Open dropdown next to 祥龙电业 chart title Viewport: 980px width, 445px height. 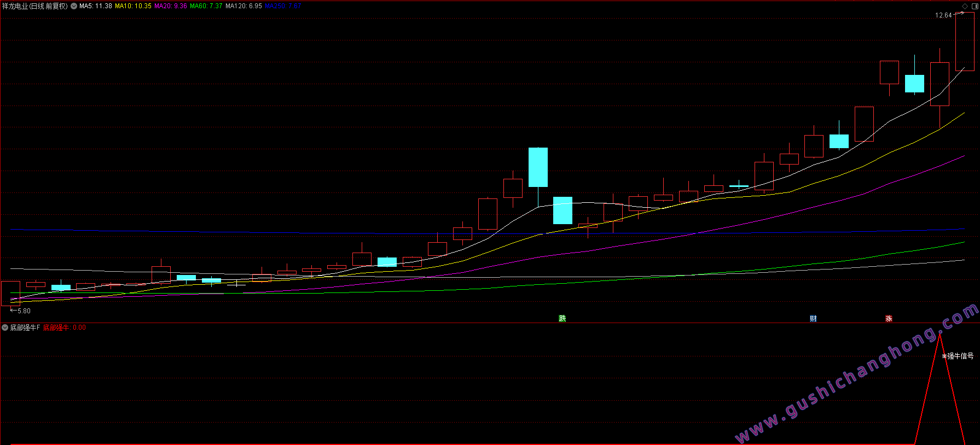click(x=74, y=6)
